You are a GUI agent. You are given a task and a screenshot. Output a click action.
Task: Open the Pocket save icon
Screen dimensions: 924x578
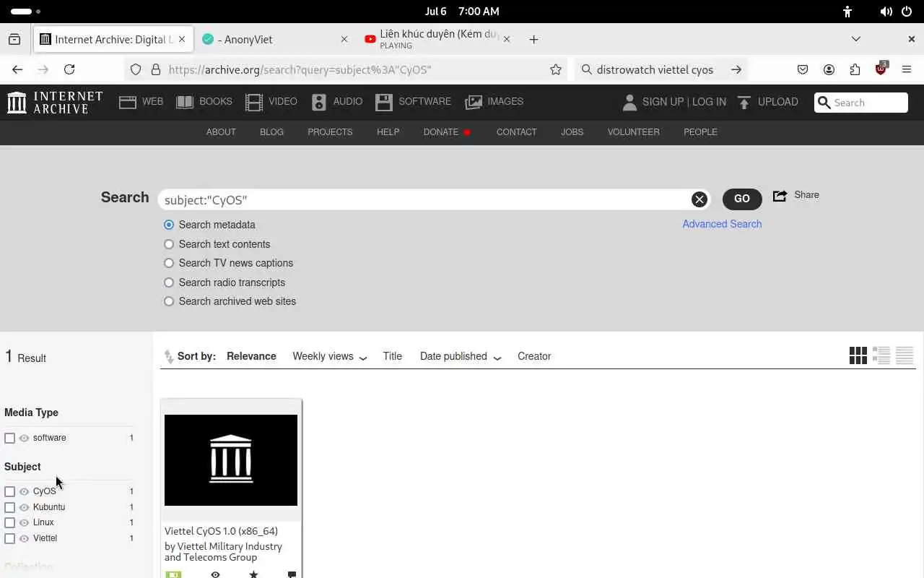pyautogui.click(x=803, y=69)
